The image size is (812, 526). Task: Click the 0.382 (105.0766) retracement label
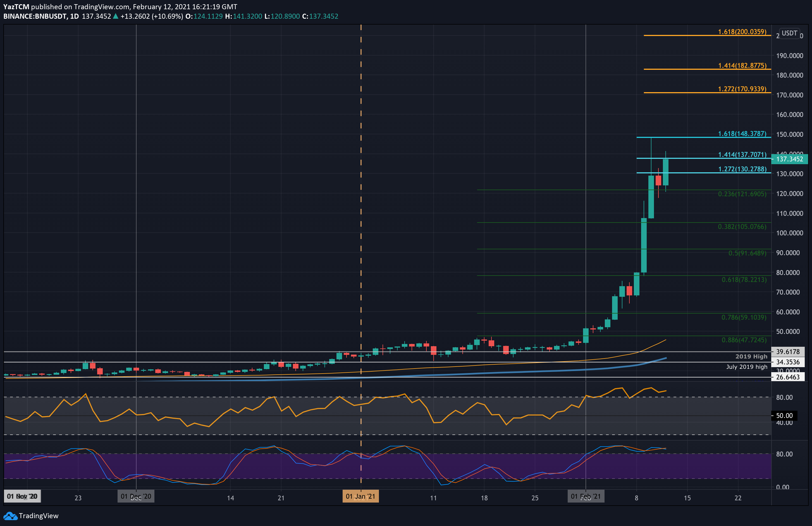[742, 227]
